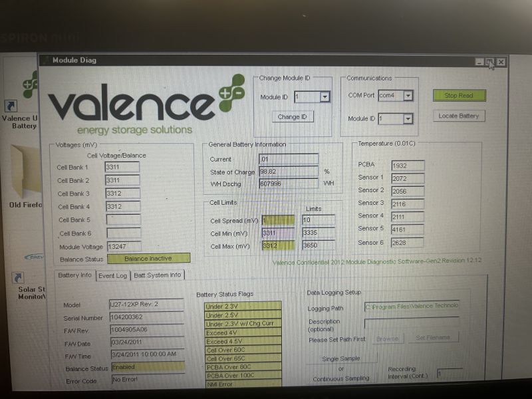Switch to the Battery Info tab

[x=74, y=275]
